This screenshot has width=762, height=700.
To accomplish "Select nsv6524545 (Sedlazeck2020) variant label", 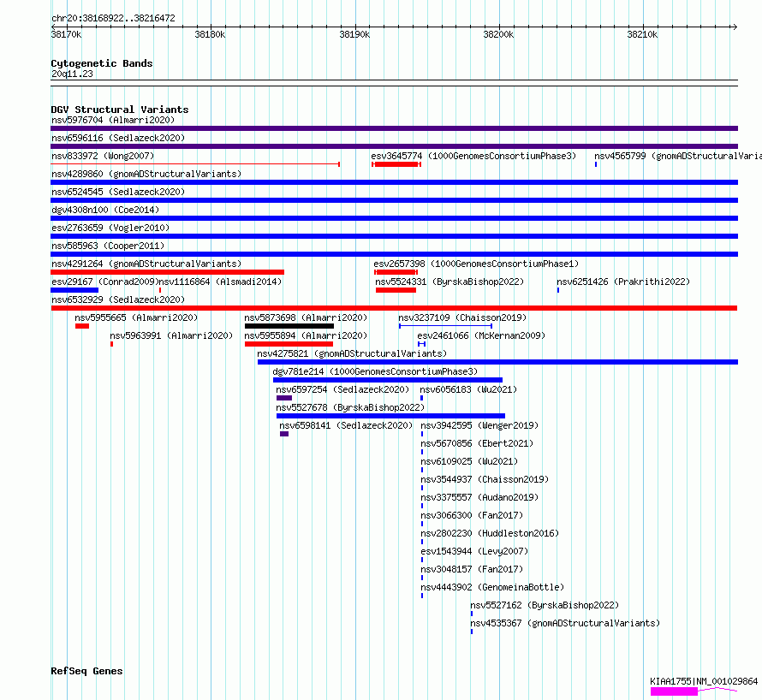I will tap(118, 192).
